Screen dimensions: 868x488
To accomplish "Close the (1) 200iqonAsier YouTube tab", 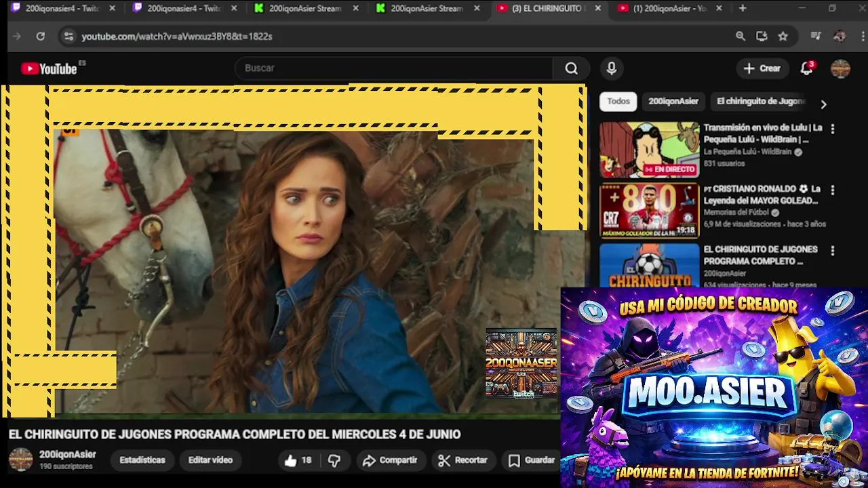I will click(719, 8).
